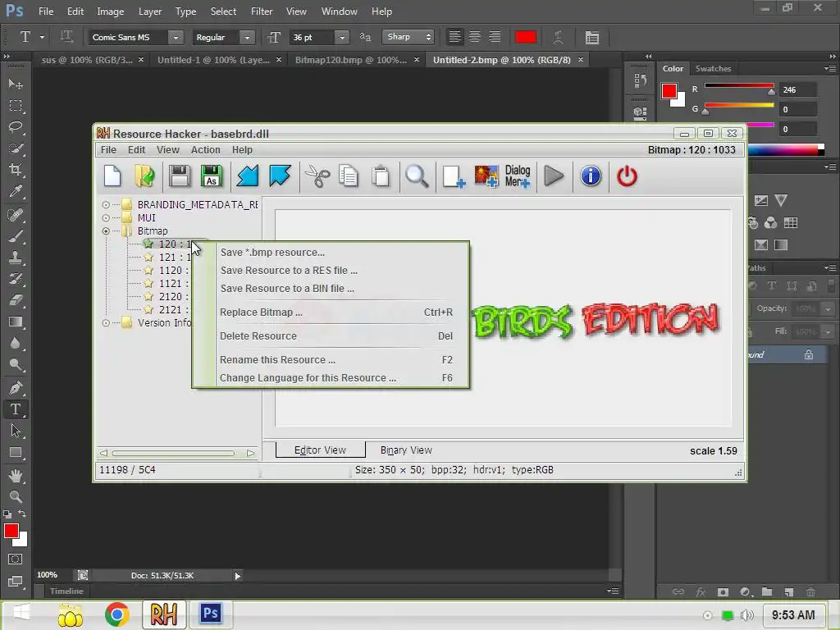
Task: Open the Dialog Merge toolbar button
Action: click(518, 176)
